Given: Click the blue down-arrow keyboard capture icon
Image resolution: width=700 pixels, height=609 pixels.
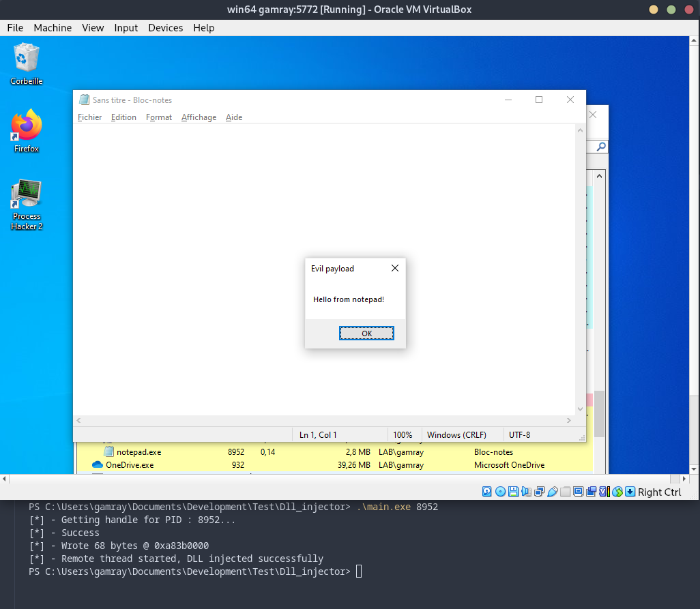Looking at the screenshot, I should point(630,492).
